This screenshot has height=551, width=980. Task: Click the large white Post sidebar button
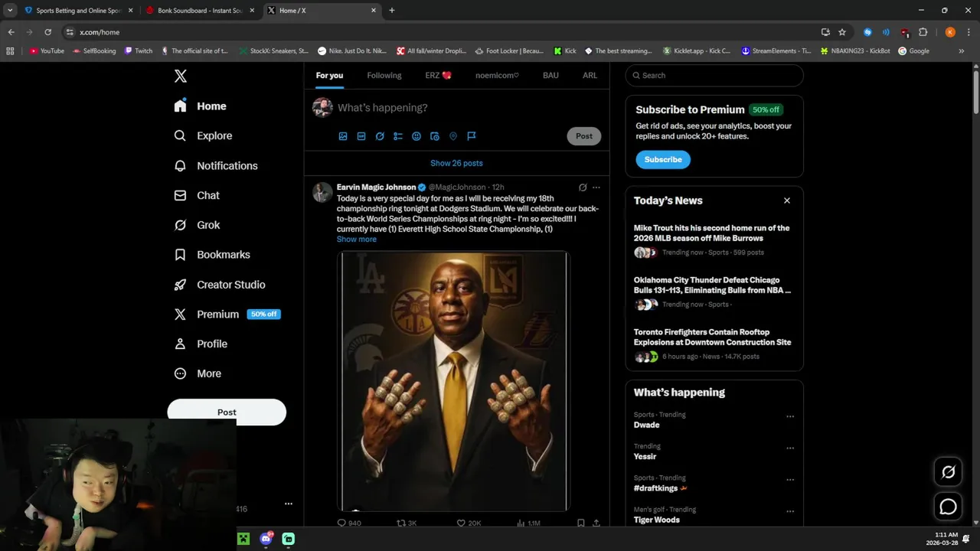pos(227,412)
